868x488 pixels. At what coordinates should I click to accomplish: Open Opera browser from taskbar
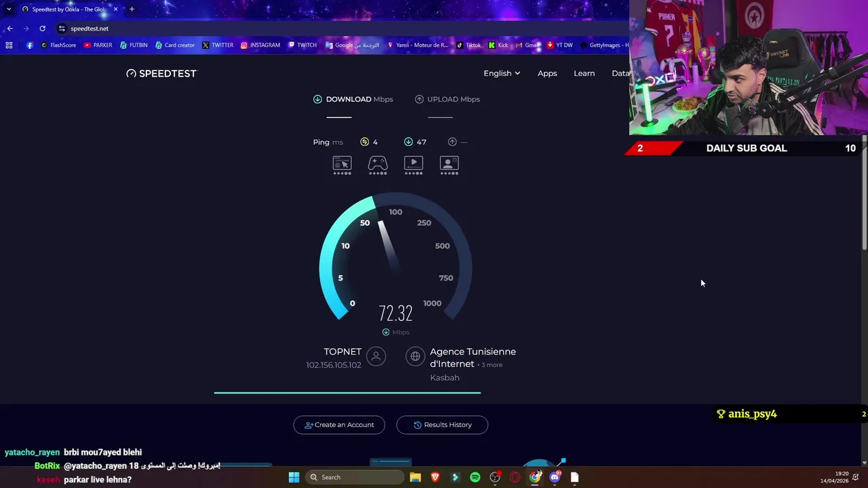pos(515,477)
